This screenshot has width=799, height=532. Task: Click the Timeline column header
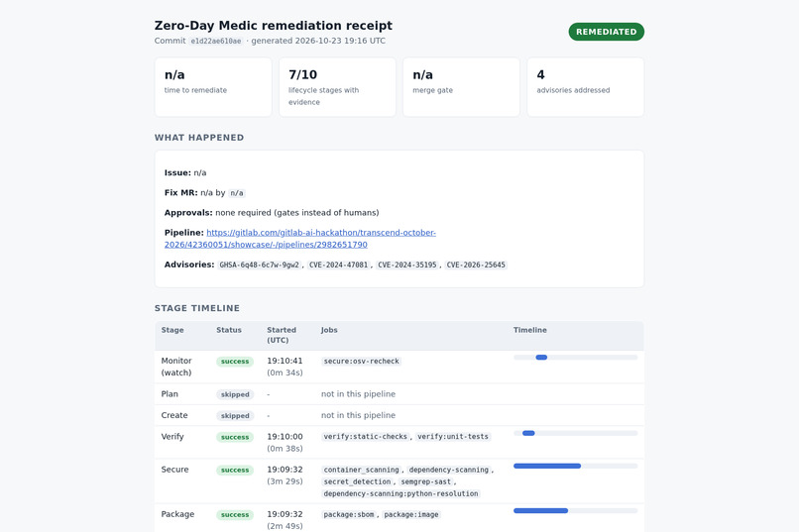click(530, 330)
